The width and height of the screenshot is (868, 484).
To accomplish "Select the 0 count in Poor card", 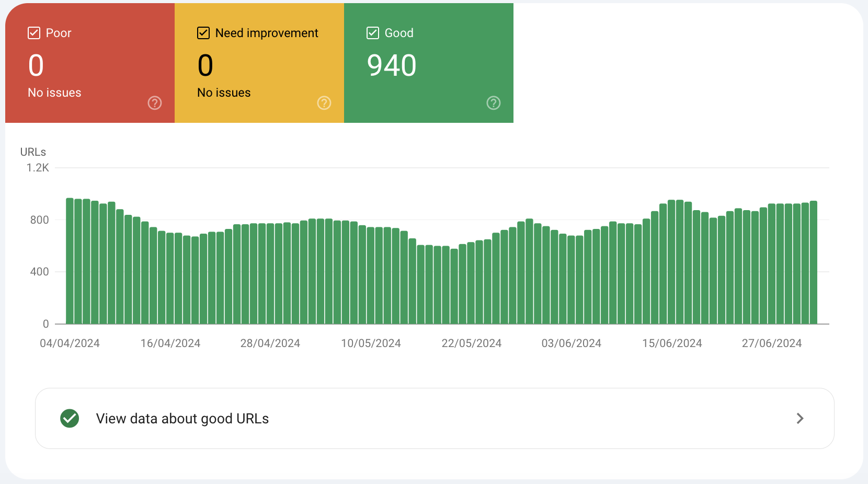I will click(x=36, y=66).
